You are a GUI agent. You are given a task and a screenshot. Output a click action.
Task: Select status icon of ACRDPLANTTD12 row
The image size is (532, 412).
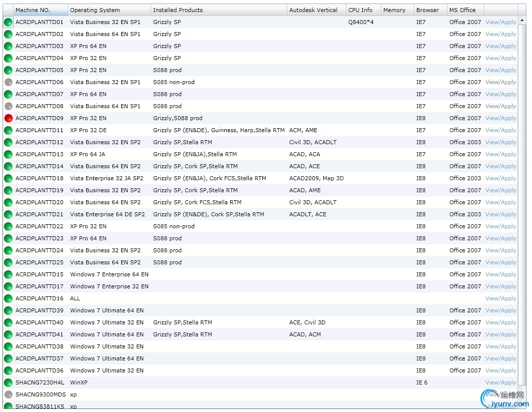[x=8, y=143]
